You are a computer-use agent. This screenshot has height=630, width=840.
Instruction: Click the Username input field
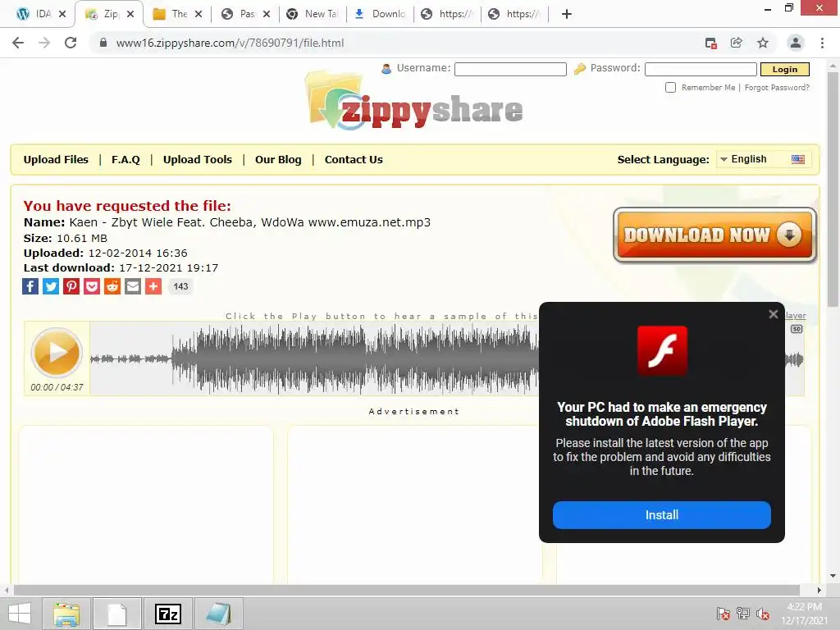tap(510, 69)
